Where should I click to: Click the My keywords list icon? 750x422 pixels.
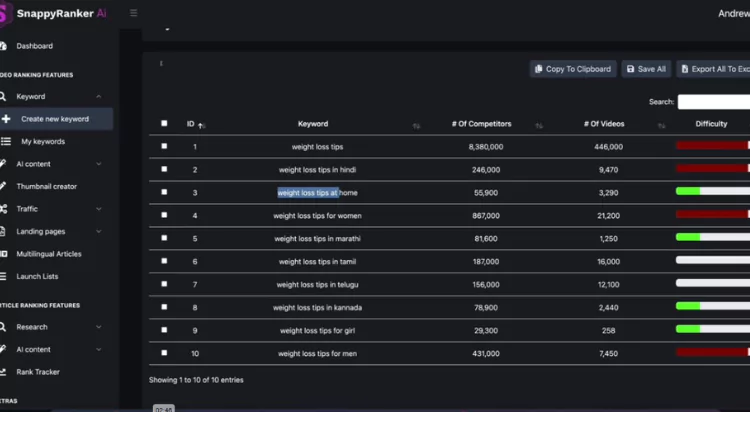(x=6, y=142)
